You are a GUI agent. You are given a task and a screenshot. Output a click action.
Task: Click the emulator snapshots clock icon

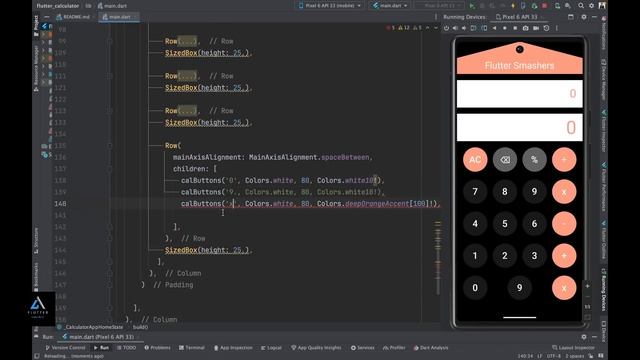pyautogui.click(x=547, y=28)
